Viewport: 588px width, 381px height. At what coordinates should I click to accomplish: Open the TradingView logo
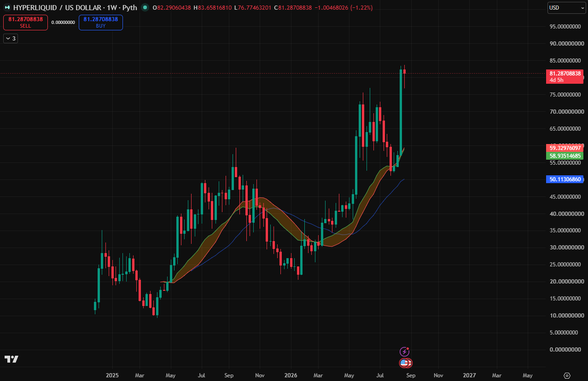(x=12, y=359)
